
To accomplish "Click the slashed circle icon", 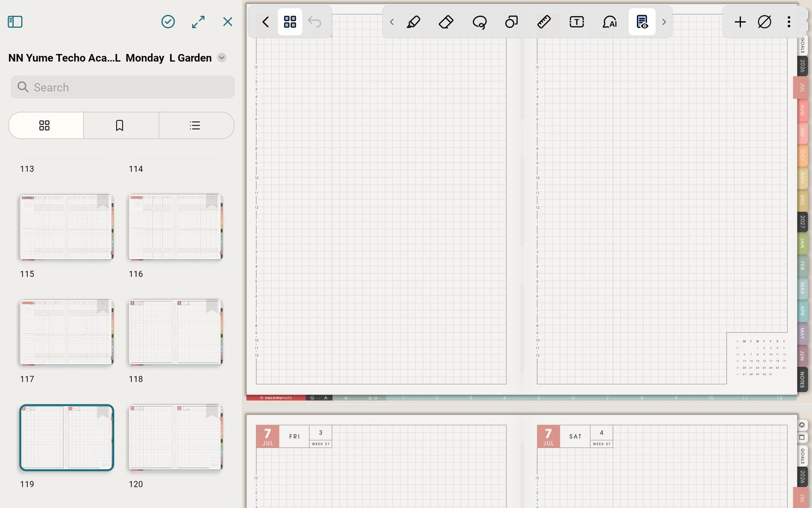I will coord(764,22).
